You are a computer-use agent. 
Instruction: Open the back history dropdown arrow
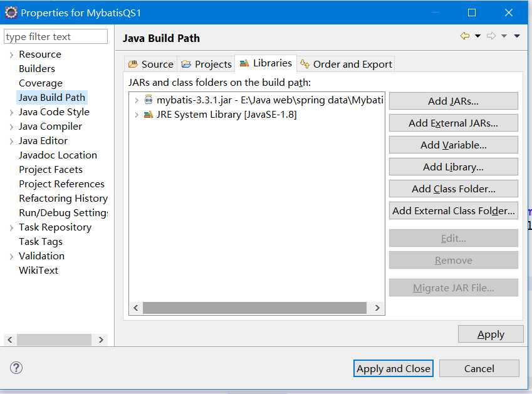(x=477, y=36)
